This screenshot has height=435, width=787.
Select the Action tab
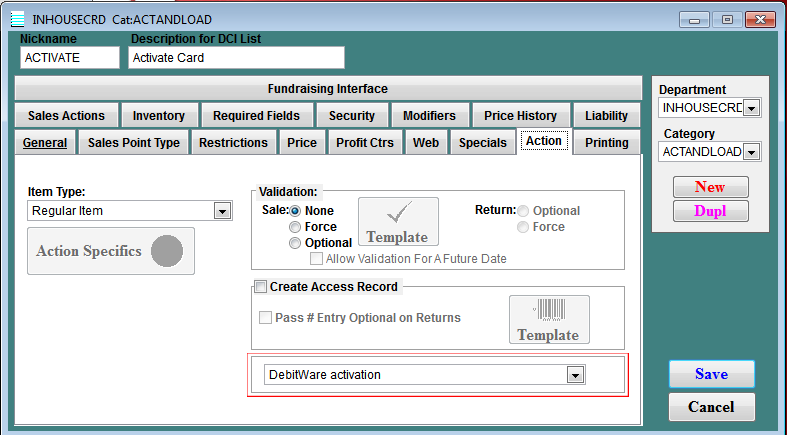tap(544, 141)
